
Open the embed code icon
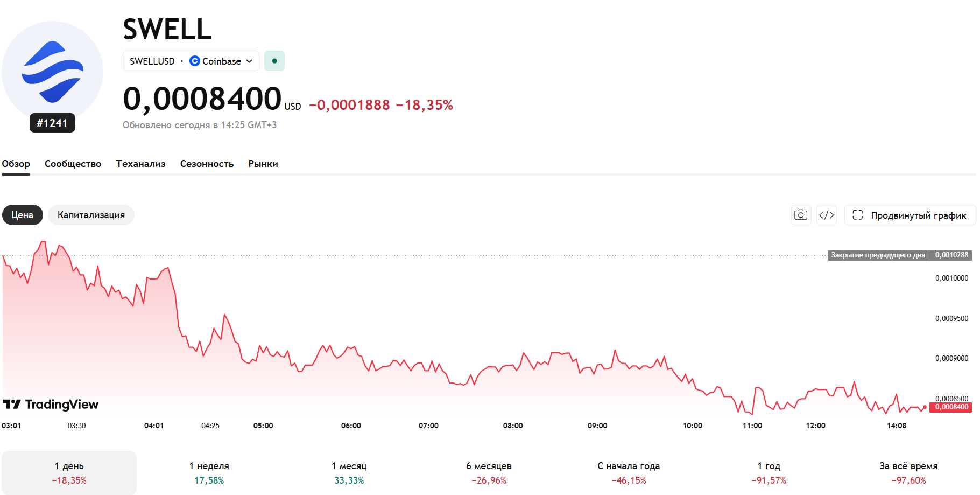tap(827, 215)
